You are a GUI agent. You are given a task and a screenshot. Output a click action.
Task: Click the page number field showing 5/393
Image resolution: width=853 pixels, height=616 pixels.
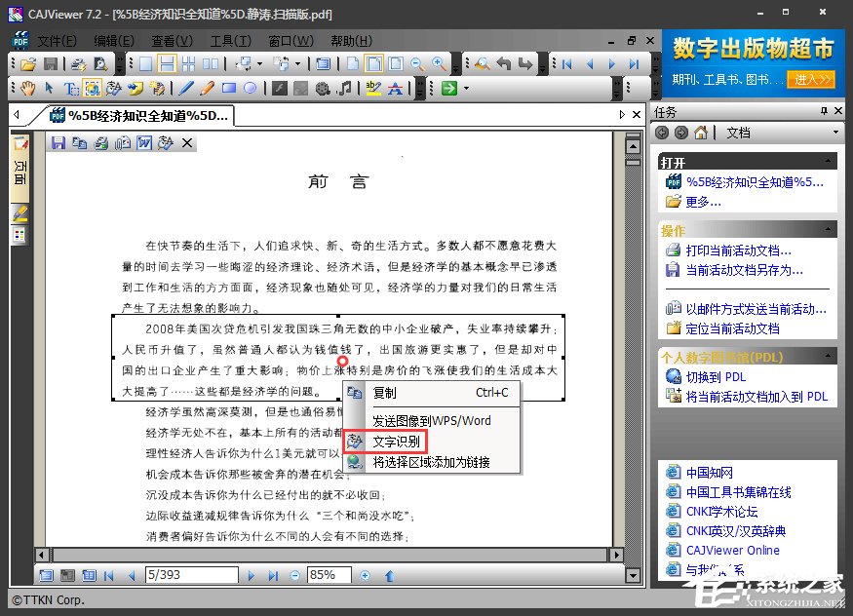[x=190, y=575]
